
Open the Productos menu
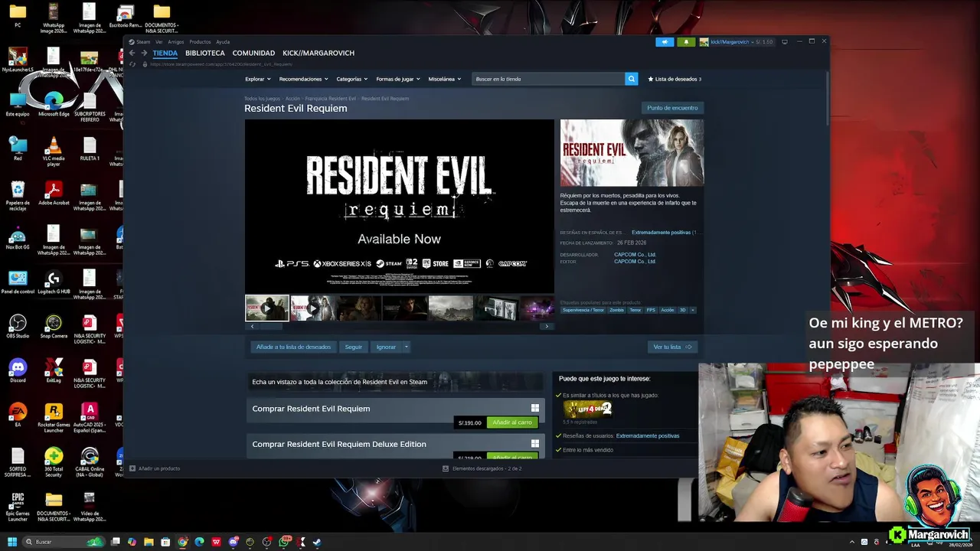coord(200,42)
